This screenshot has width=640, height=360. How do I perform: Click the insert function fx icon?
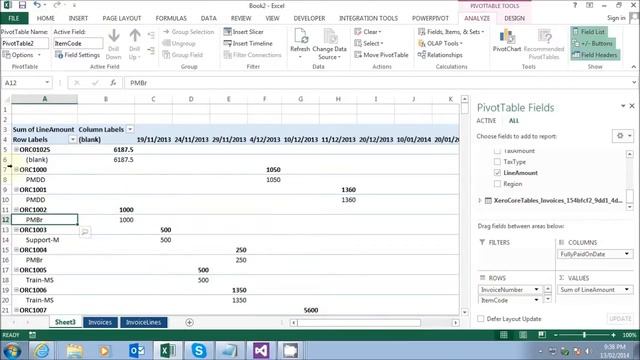click(x=113, y=82)
